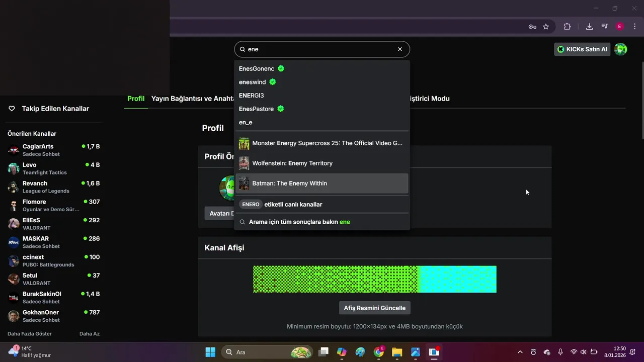Open Wolfenstein: Enemy Territory category result
This screenshot has height=362, width=644.
322,163
